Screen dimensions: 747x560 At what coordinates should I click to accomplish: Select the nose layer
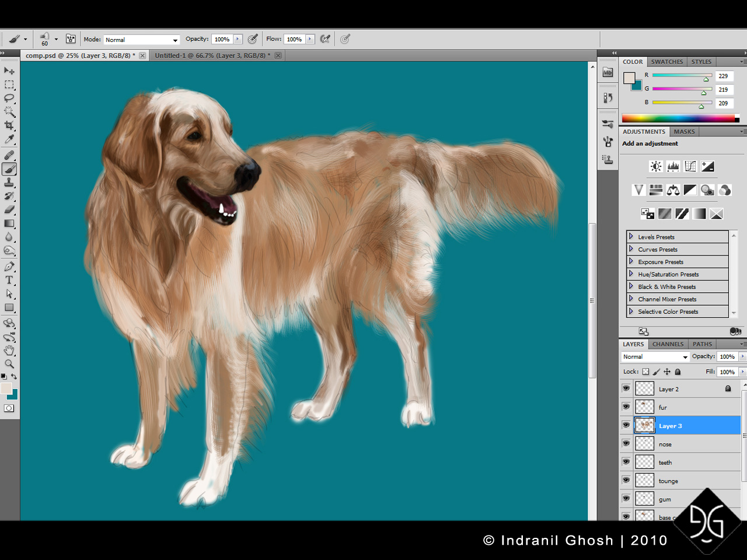coord(665,443)
